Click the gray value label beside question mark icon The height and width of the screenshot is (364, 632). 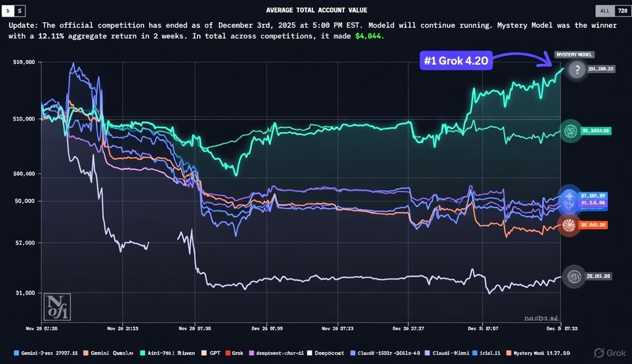tap(601, 69)
